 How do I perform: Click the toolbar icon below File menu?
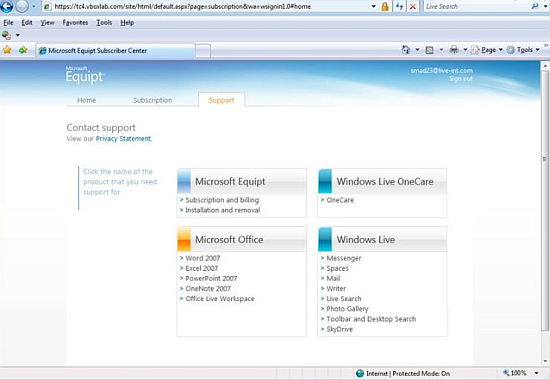pos(6,35)
